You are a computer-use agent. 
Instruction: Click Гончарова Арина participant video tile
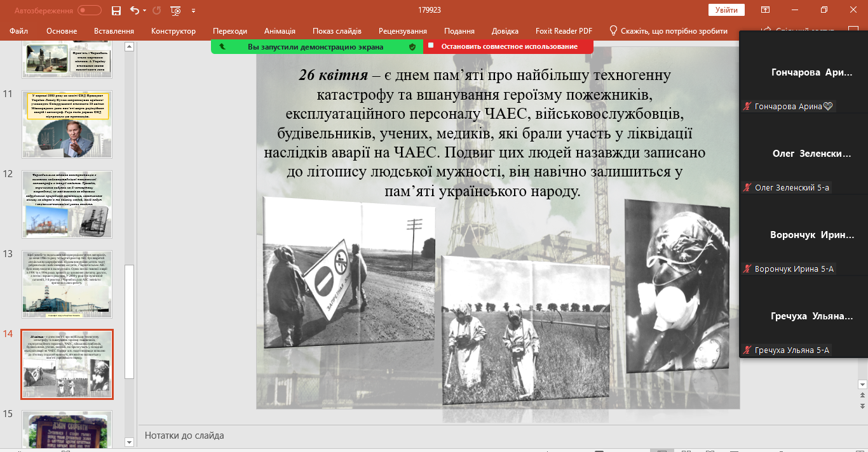pos(804,73)
